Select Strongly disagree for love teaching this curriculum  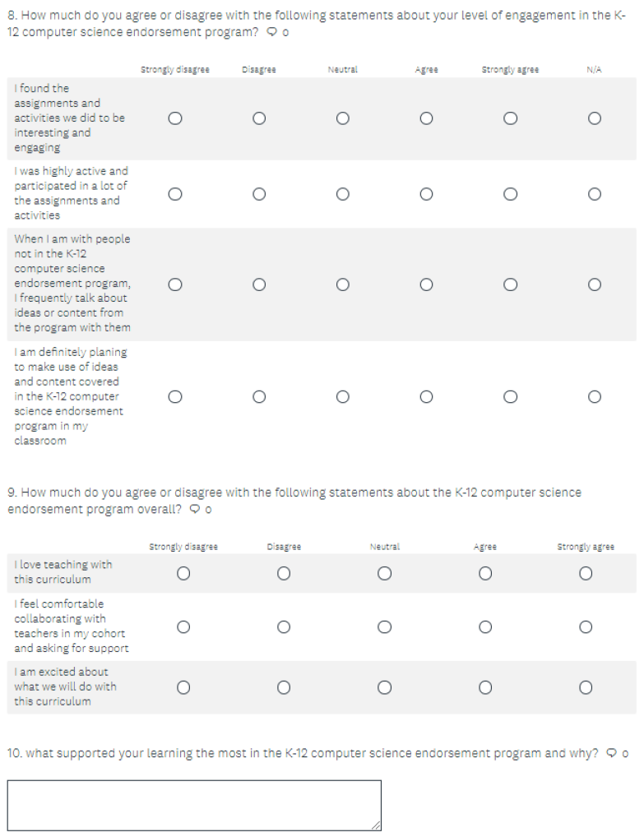click(183, 573)
